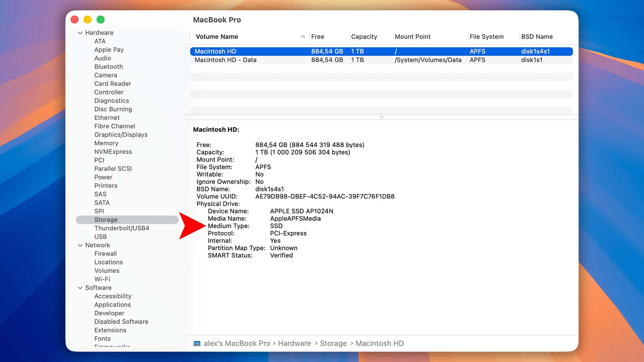This screenshot has width=644, height=362.
Task: Open Printers information
Action: 106,186
